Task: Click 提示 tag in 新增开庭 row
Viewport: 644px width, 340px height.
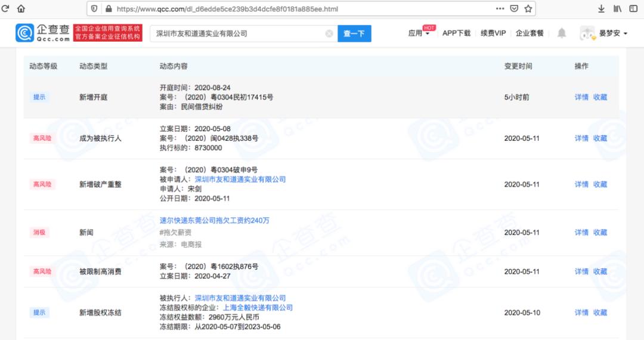Action: 39,97
